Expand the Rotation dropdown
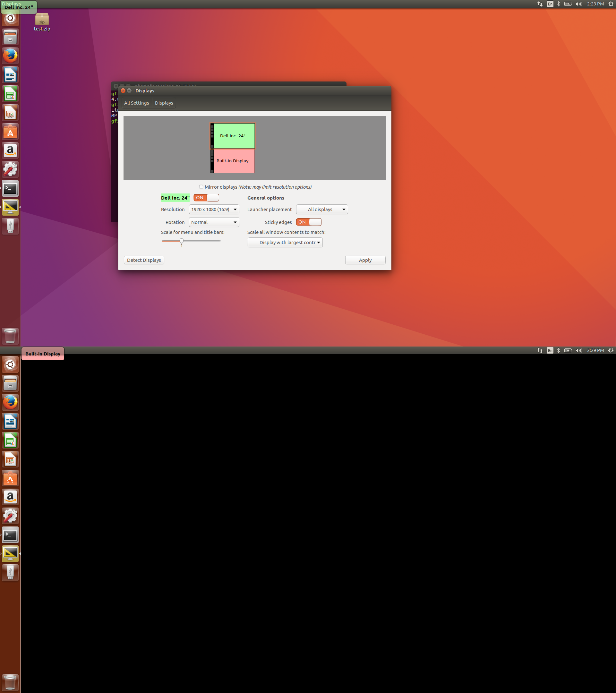This screenshot has height=693, width=616. (x=214, y=222)
